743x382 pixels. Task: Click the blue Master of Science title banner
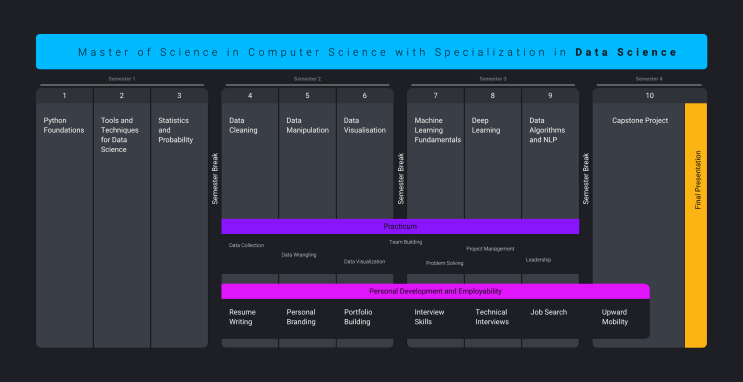372,52
